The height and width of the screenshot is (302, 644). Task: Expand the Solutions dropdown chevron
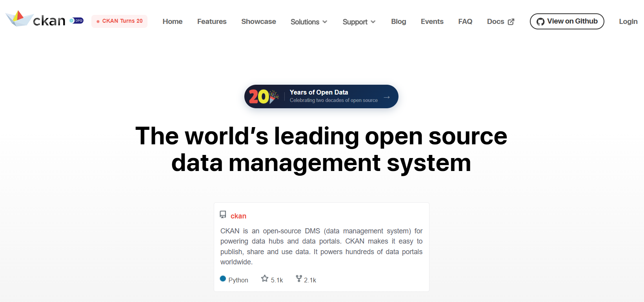(x=325, y=22)
